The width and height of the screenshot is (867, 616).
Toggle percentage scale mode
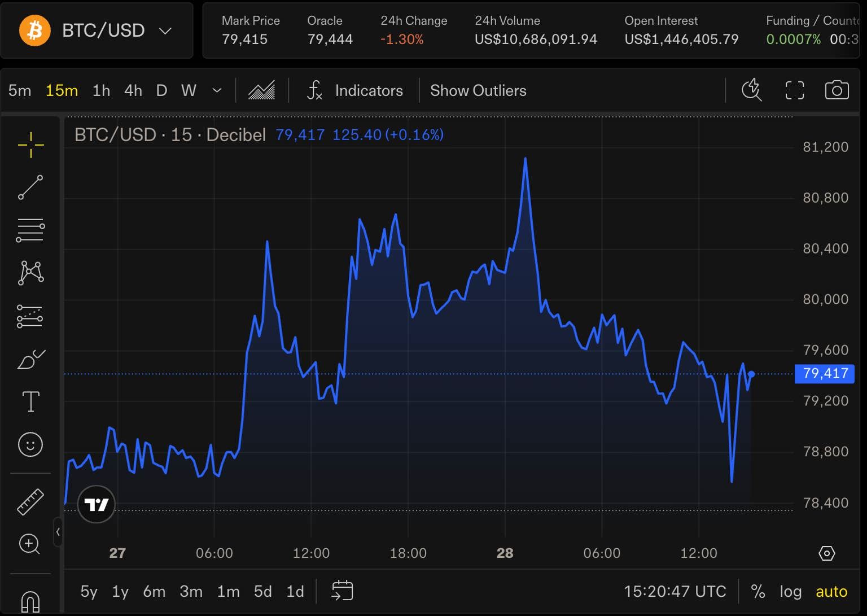click(758, 591)
